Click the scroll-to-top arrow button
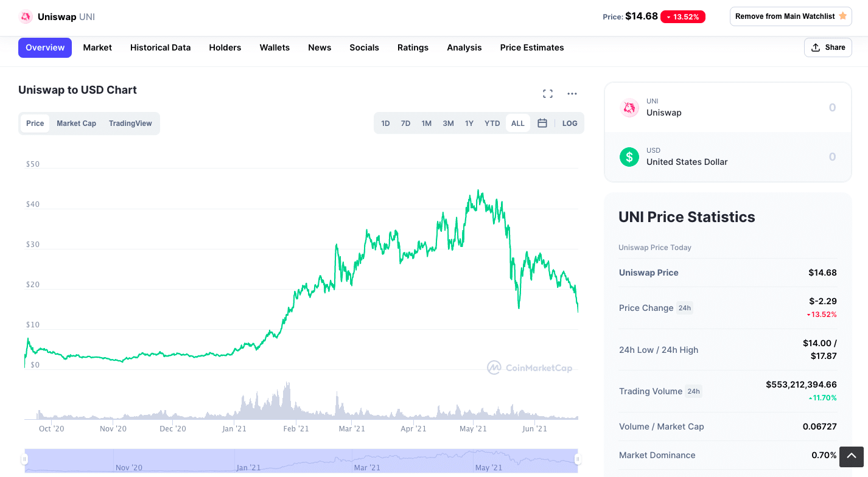The image size is (868, 477). (852, 456)
